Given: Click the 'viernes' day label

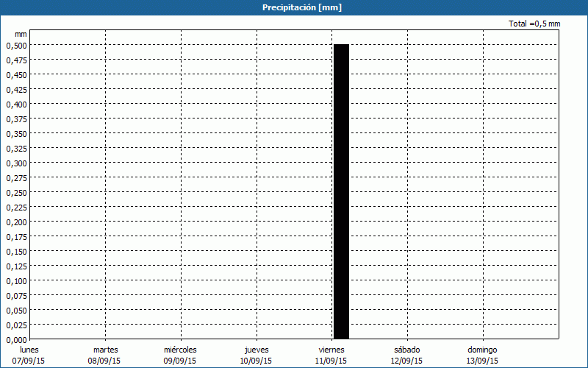Looking at the screenshot, I should click(331, 350).
